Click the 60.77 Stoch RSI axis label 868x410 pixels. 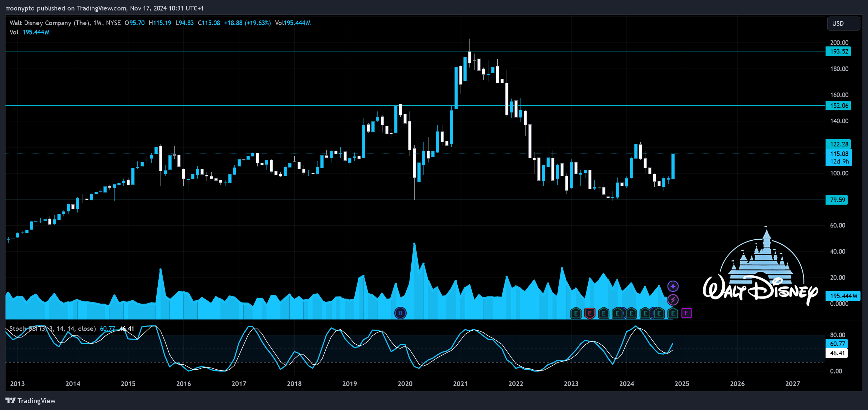[x=837, y=344]
